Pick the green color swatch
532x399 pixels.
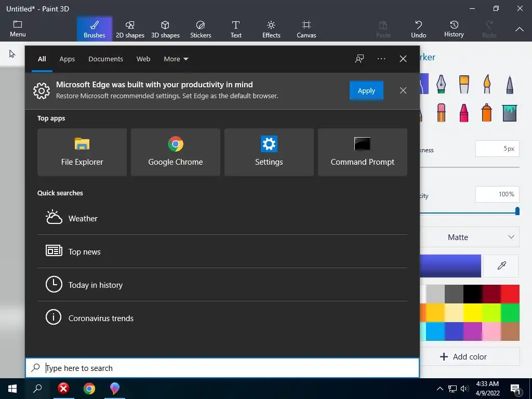[x=510, y=312]
